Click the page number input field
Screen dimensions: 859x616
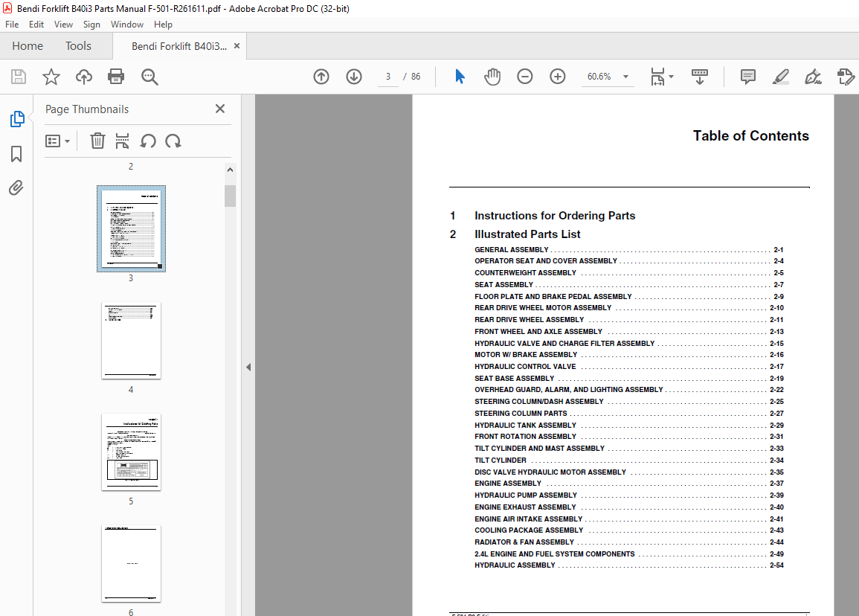click(388, 77)
